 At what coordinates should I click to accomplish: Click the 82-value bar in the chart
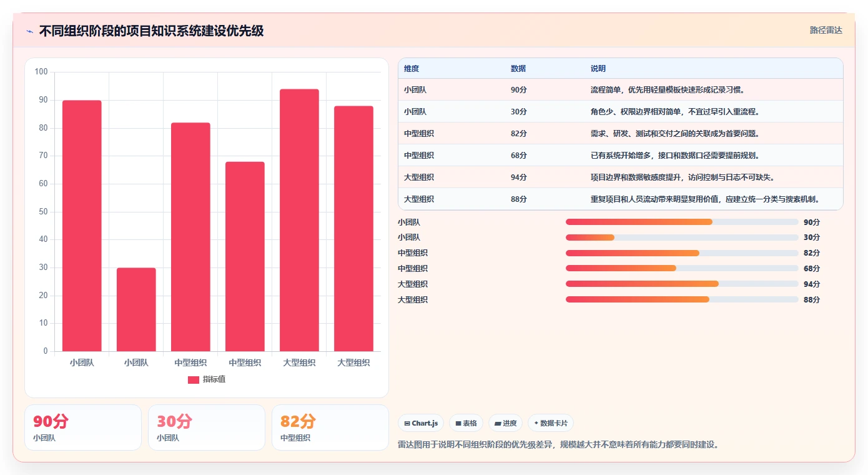[190, 237]
